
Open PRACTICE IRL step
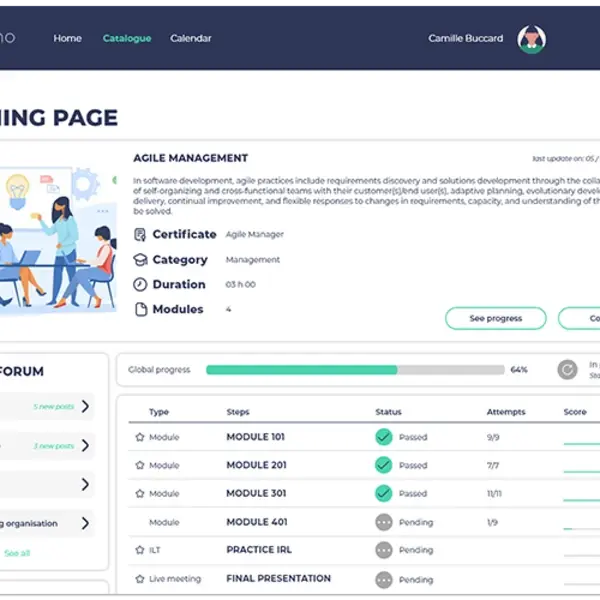click(x=259, y=550)
